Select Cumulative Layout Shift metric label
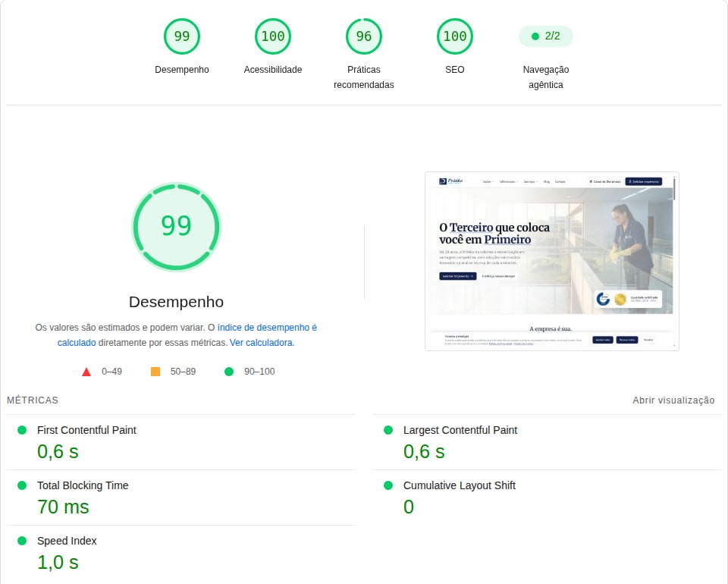This screenshot has width=728, height=584. 460,485
